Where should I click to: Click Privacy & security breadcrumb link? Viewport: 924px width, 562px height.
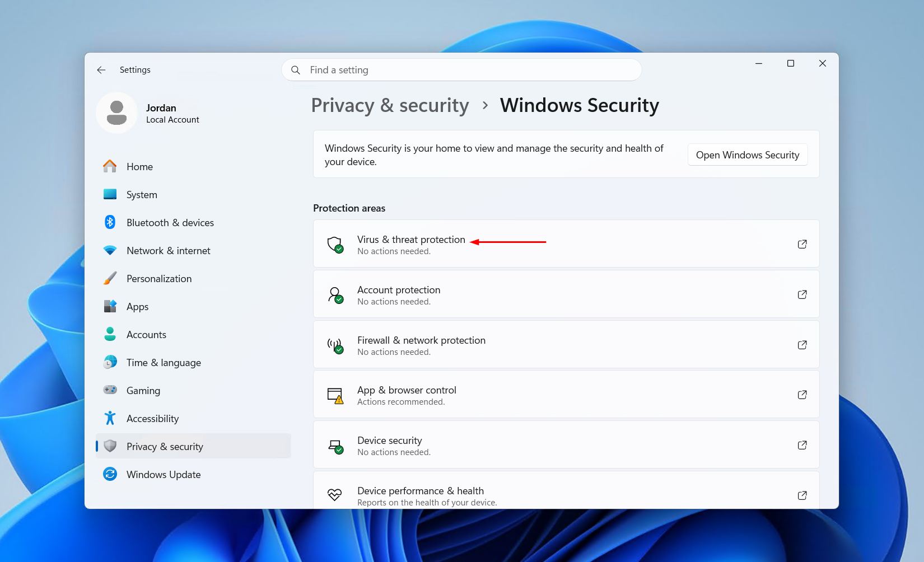[x=390, y=105]
